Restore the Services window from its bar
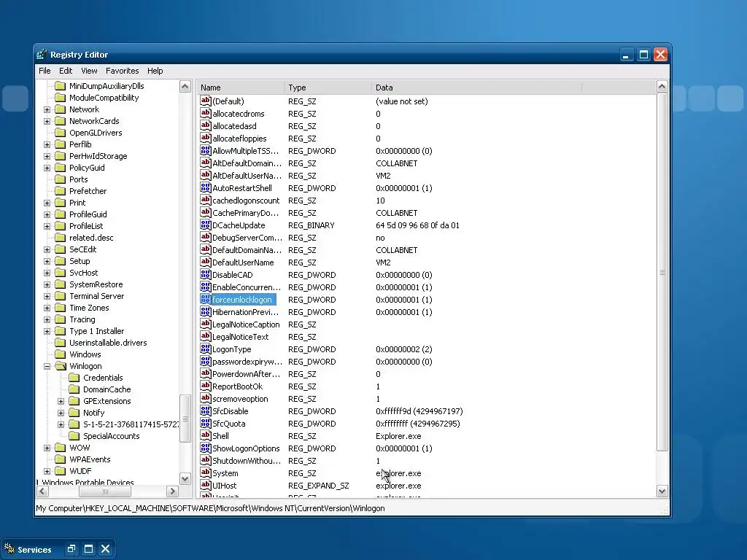The image size is (747, 560). click(x=71, y=548)
